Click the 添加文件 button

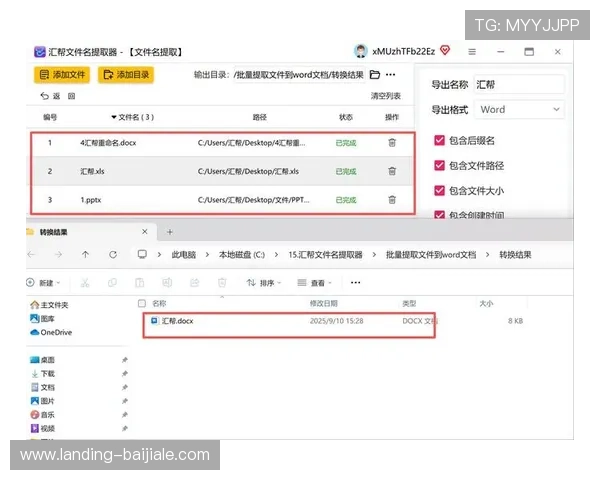coord(62,75)
